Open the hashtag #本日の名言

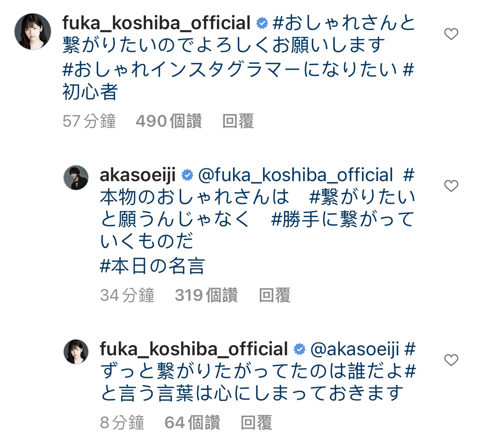(152, 266)
